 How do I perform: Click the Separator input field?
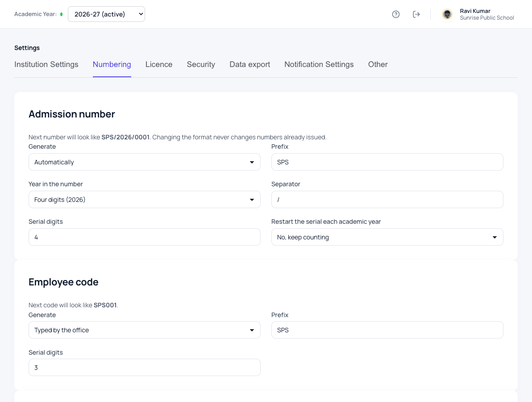387,199
